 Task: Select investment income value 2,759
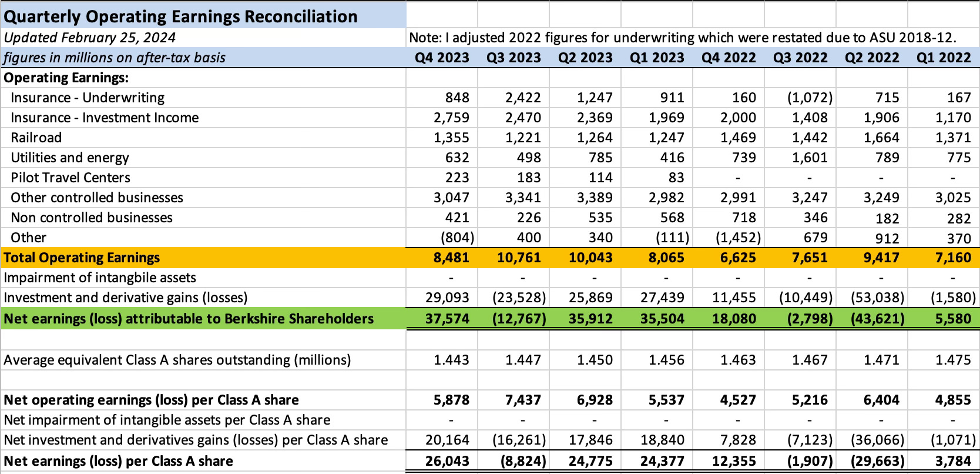pos(451,118)
